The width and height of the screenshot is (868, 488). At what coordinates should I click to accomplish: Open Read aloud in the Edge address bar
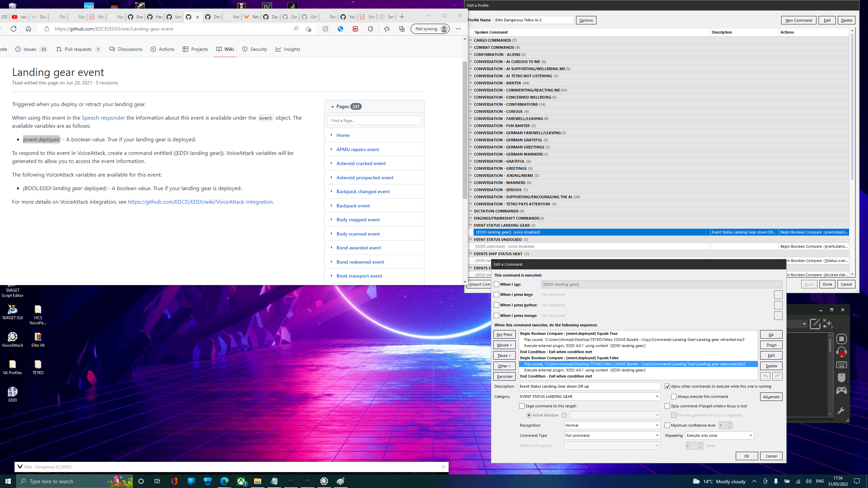[x=296, y=29]
